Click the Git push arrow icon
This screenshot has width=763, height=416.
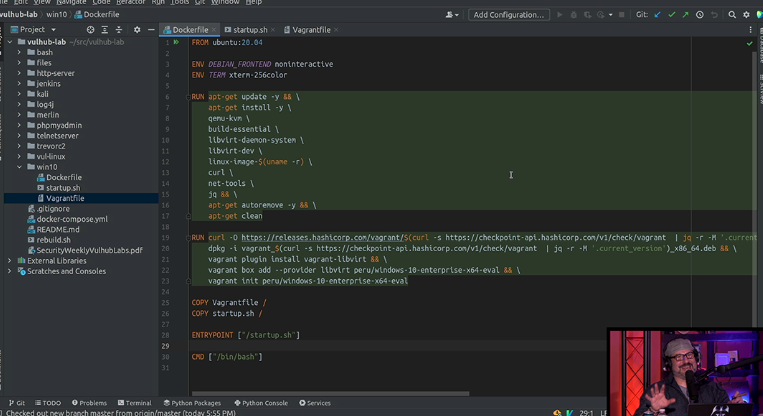point(685,15)
